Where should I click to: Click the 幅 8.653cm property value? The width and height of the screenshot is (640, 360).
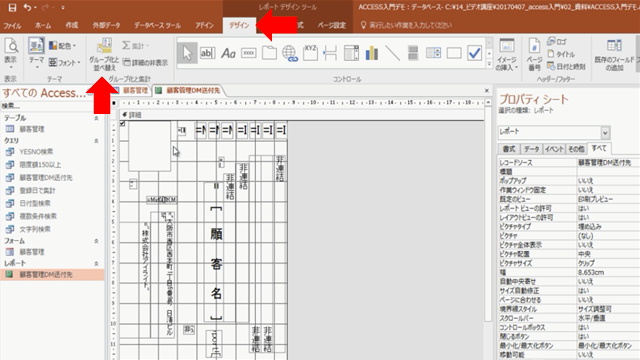pos(608,272)
